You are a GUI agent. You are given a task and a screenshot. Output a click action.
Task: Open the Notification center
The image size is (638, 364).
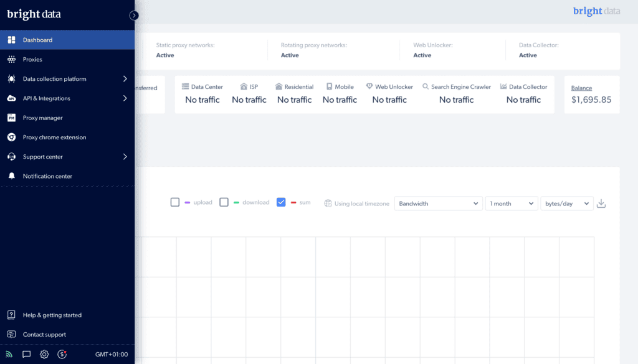tap(47, 176)
